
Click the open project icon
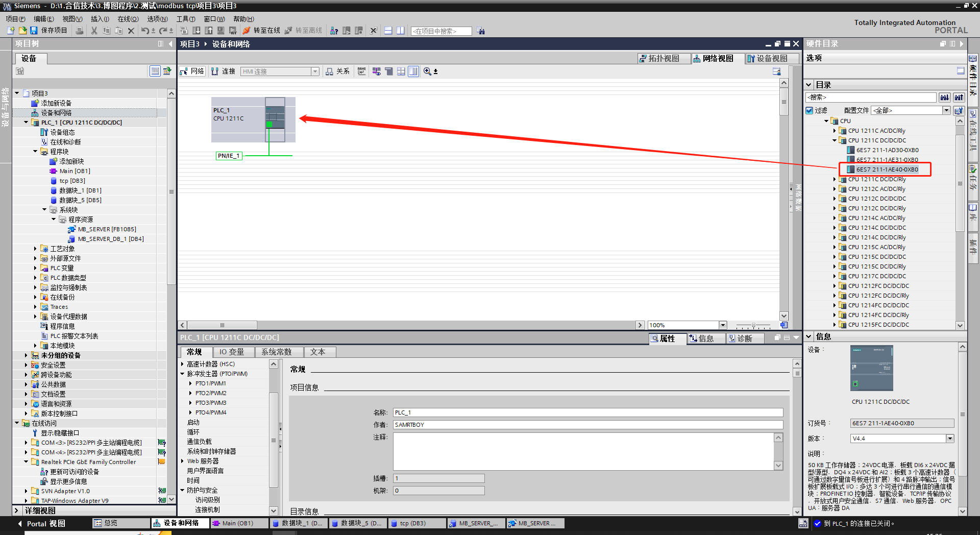pos(22,31)
